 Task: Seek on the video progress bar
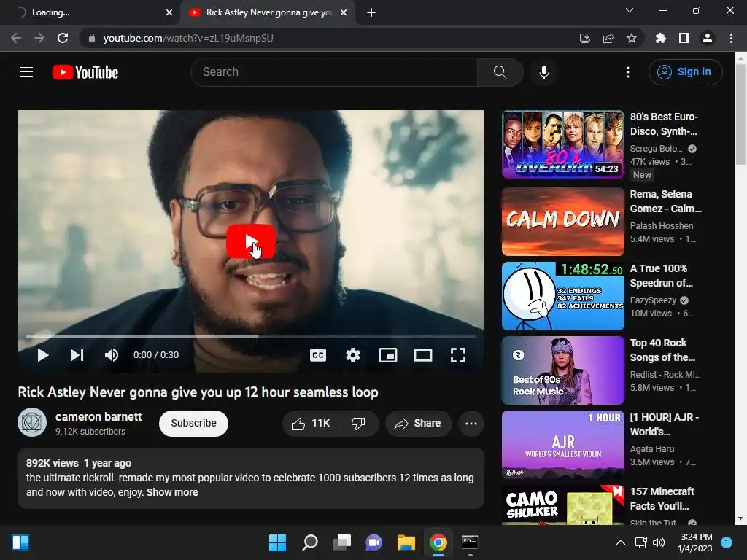point(251,336)
